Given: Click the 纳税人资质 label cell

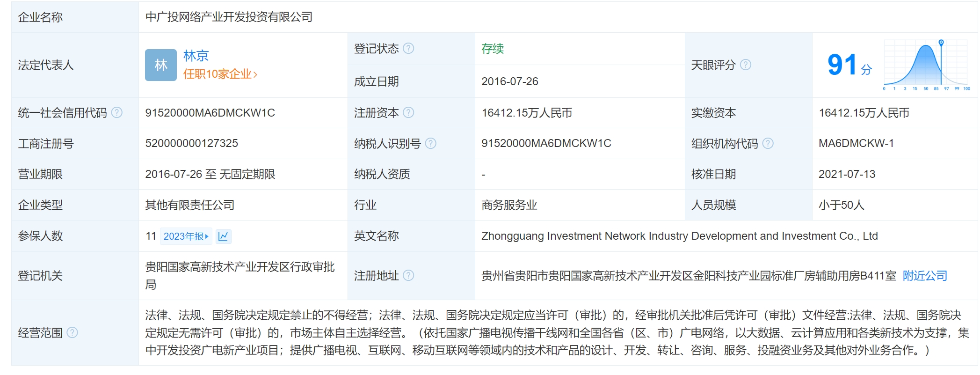Looking at the screenshot, I should click(x=411, y=174).
